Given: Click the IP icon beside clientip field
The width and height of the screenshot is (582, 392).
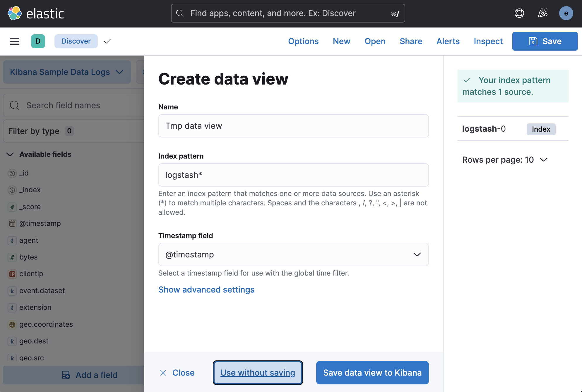Looking at the screenshot, I should pos(12,274).
